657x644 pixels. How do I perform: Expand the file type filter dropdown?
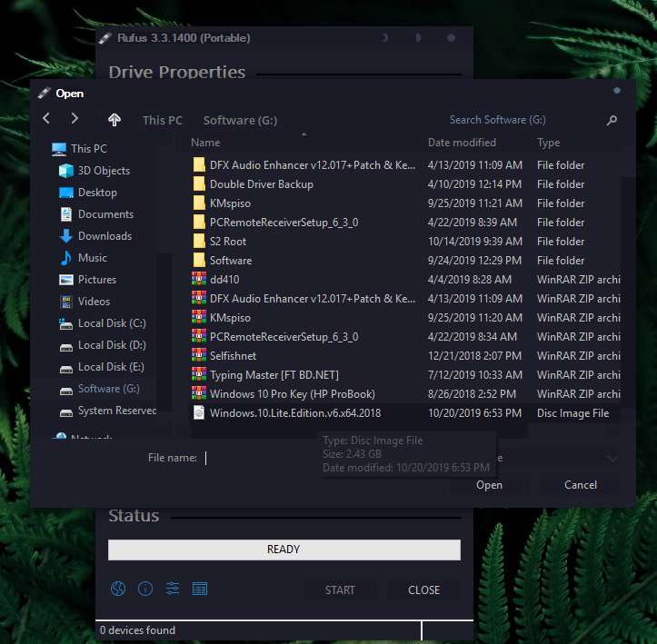612,459
